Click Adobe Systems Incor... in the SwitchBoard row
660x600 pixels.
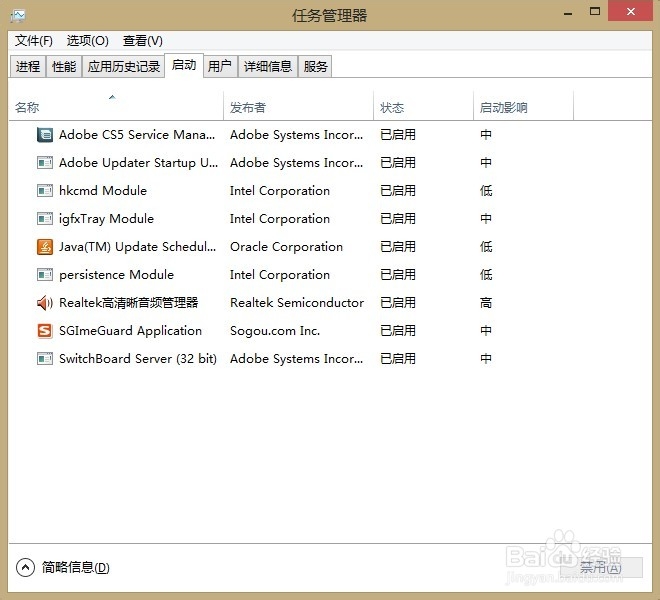(296, 359)
